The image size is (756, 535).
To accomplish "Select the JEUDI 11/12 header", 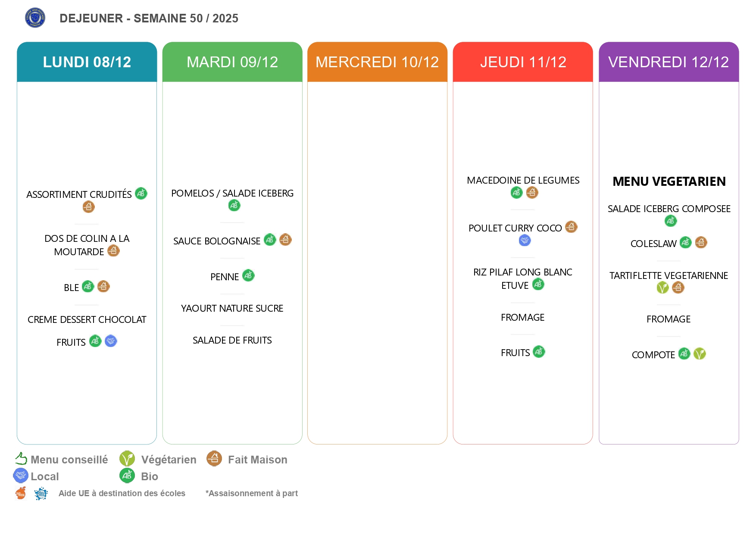I will [x=523, y=62].
